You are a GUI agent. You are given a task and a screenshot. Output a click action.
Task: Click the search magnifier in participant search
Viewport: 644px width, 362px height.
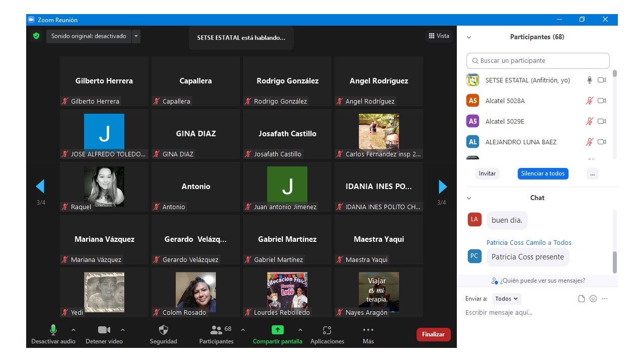[x=475, y=61]
